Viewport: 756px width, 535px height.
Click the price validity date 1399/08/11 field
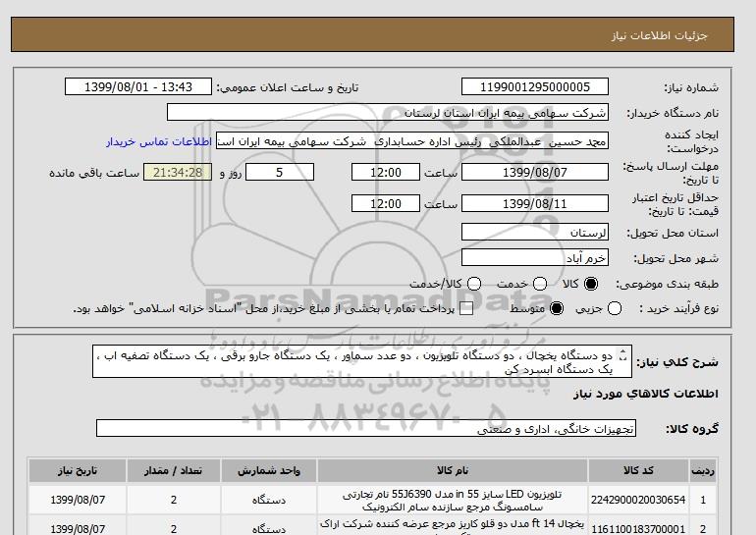tap(535, 203)
